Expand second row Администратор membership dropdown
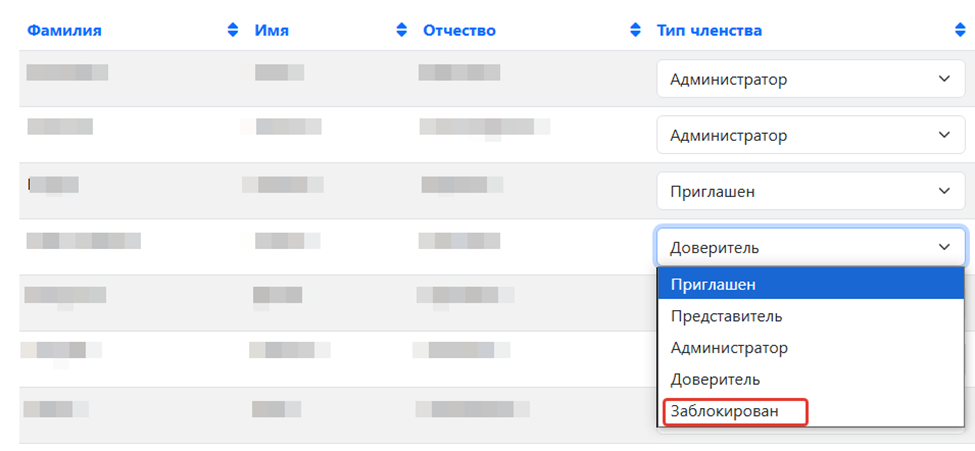 810,135
